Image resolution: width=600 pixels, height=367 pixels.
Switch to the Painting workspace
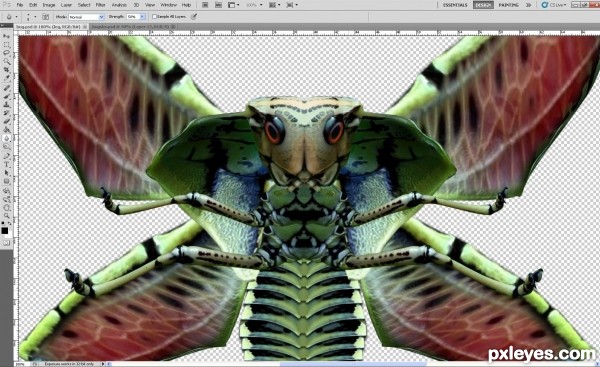coord(509,5)
